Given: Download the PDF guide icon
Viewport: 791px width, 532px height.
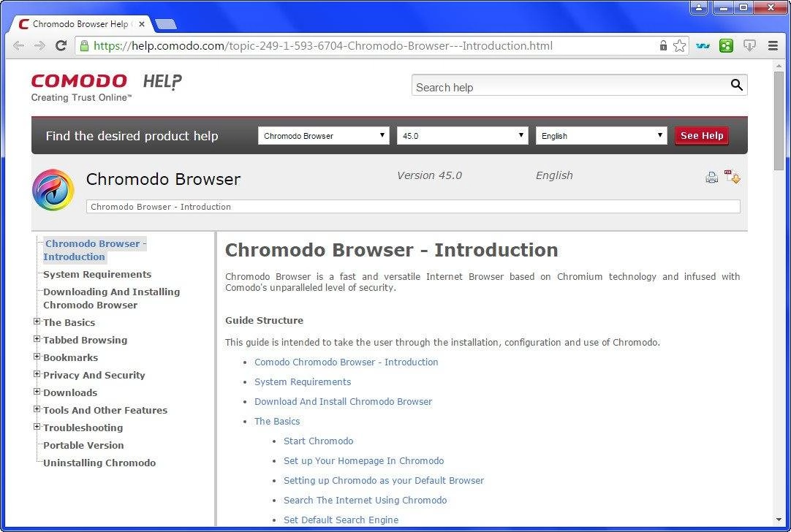Looking at the screenshot, I should pyautogui.click(x=733, y=177).
